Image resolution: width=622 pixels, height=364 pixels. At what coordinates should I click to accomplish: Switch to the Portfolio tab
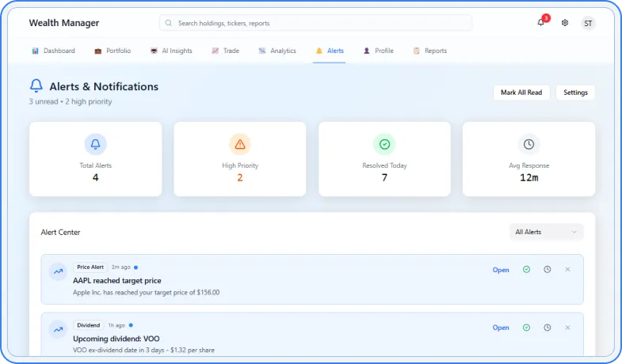tap(113, 51)
